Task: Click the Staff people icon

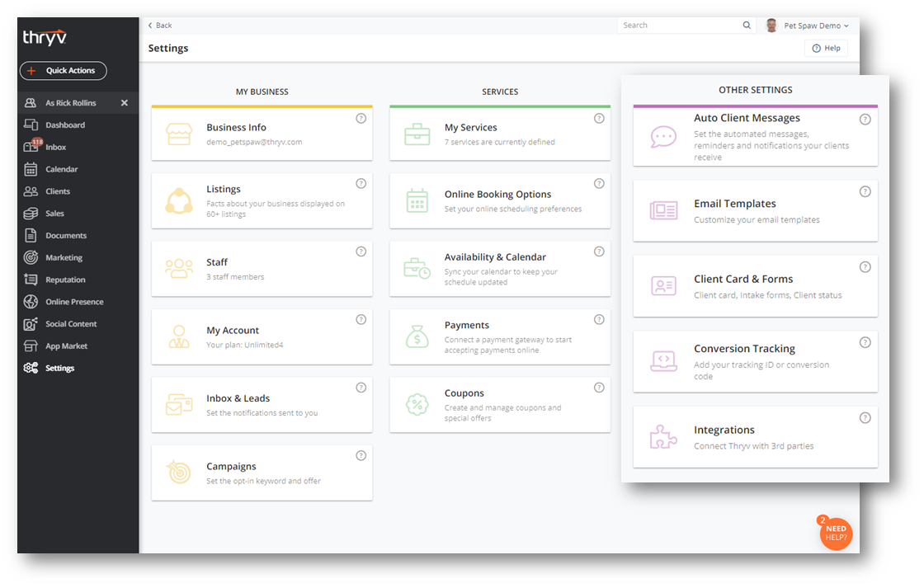Action: tap(179, 269)
